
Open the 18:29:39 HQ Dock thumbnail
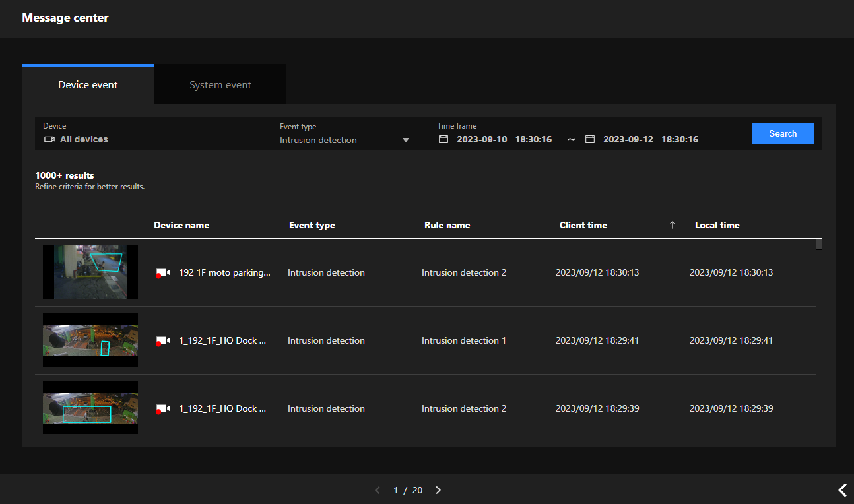[90, 408]
